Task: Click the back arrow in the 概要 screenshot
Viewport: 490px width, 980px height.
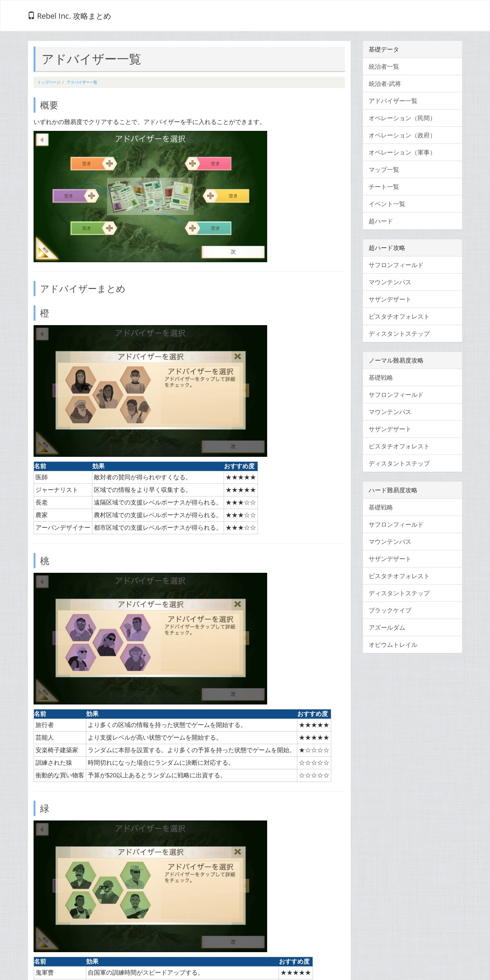Action: pos(42,140)
